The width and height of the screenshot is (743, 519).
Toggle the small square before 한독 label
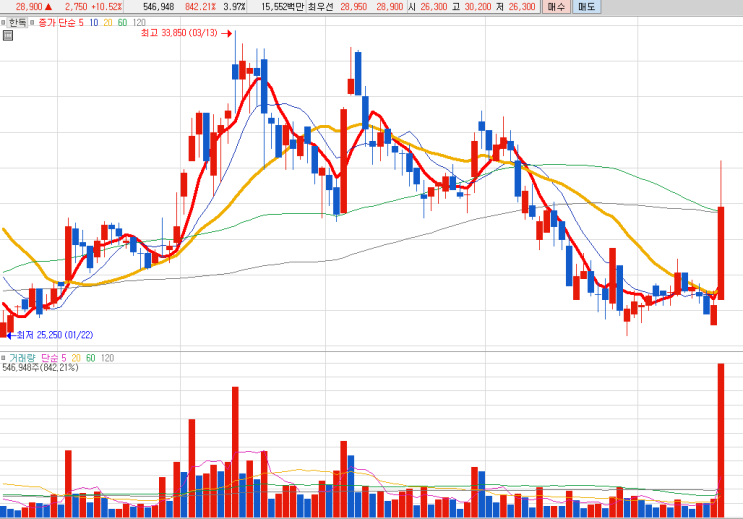pyautogui.click(x=3, y=22)
